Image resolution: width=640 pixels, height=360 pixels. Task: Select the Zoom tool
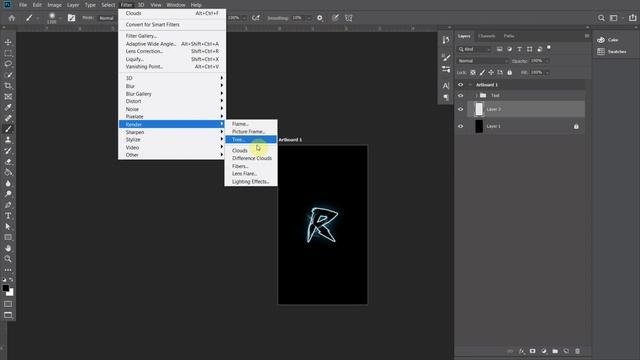[8, 259]
